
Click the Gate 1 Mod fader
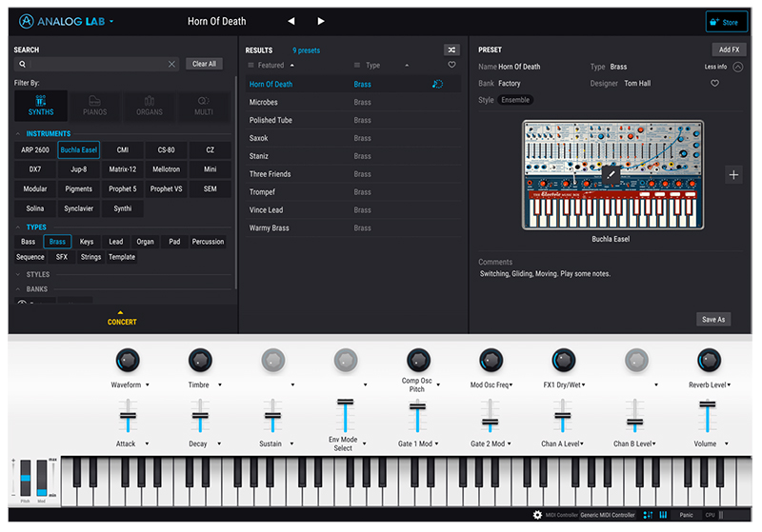click(417, 416)
